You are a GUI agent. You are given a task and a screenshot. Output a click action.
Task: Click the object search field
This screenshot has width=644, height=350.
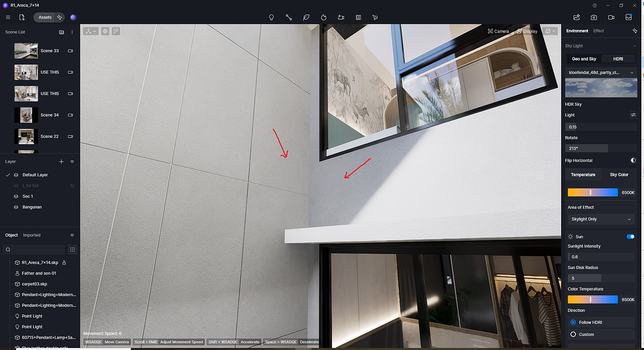(34, 250)
